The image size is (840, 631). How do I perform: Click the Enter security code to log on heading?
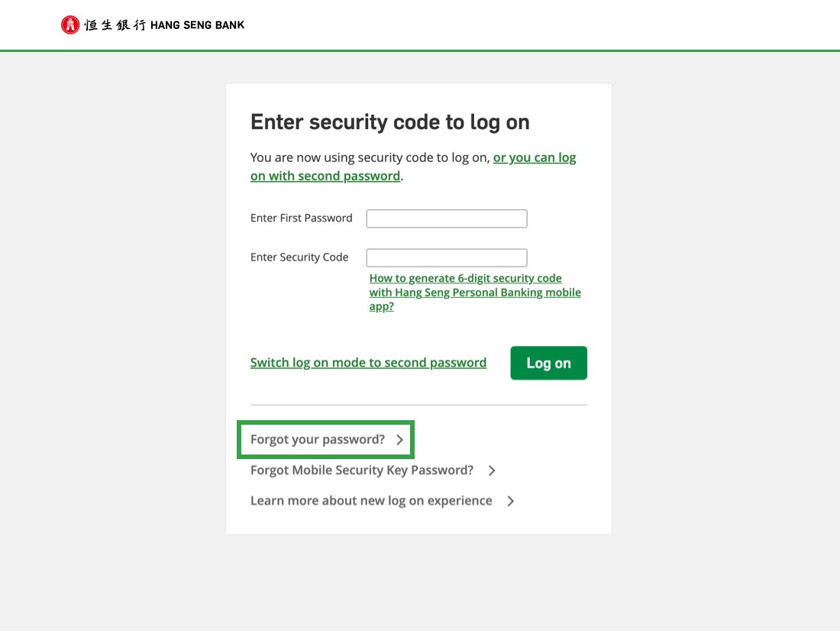pos(390,121)
